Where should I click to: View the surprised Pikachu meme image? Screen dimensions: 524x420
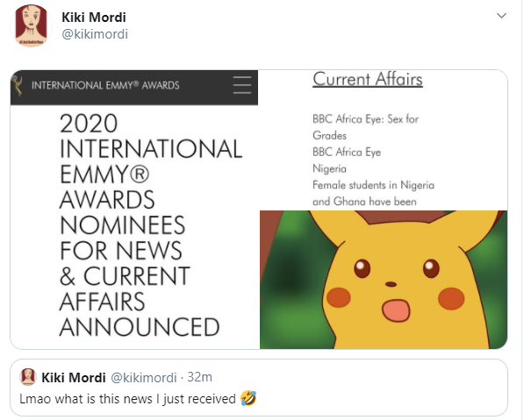384,280
